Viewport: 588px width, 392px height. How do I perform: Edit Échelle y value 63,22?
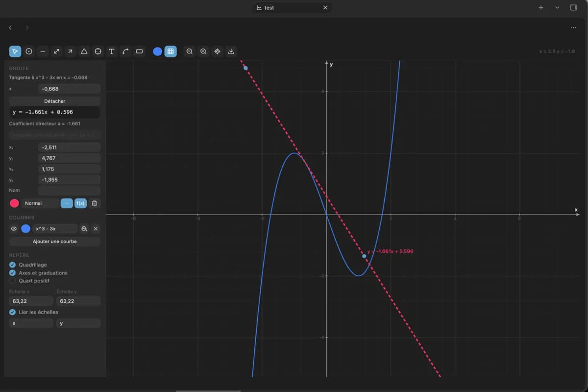coord(78,301)
